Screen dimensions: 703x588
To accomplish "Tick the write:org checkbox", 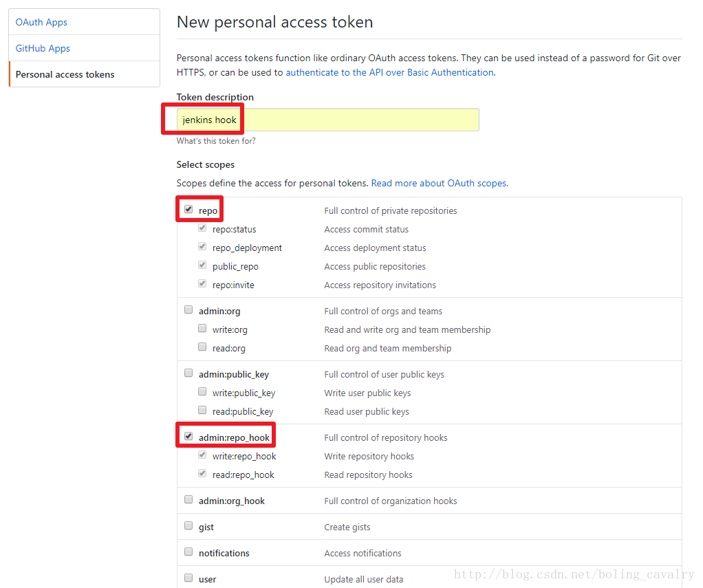I will 202,328.
